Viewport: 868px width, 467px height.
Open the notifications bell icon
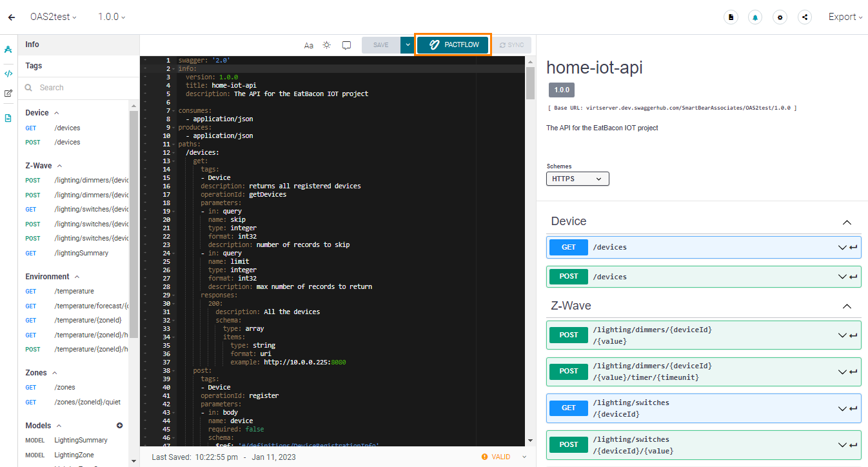755,17
